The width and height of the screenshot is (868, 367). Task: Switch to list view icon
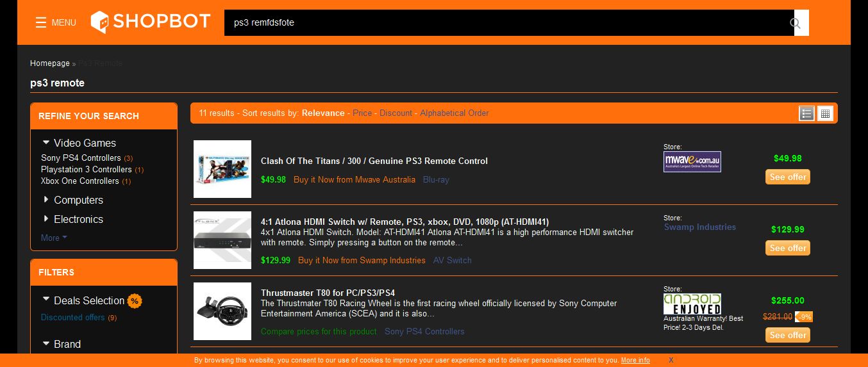[806, 113]
